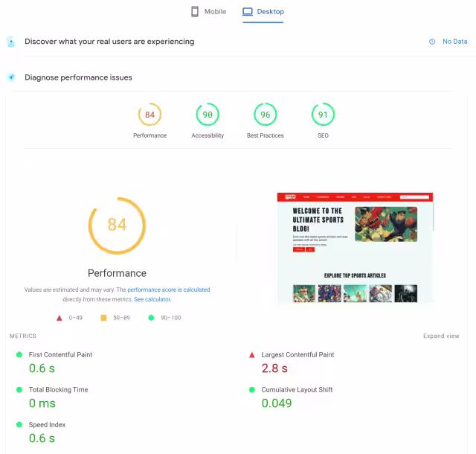Click the real users experience icon
Viewport: 476px width, 454px height.
tap(11, 42)
